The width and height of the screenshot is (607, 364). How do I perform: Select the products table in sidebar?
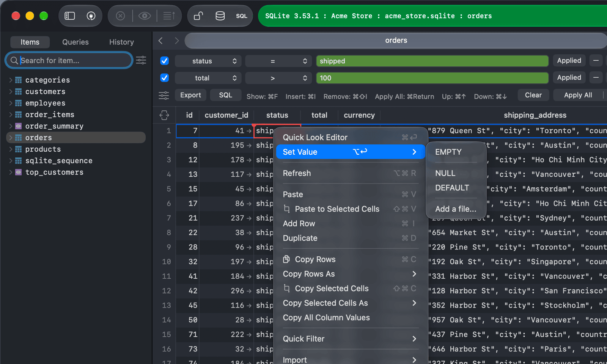(76, 149)
